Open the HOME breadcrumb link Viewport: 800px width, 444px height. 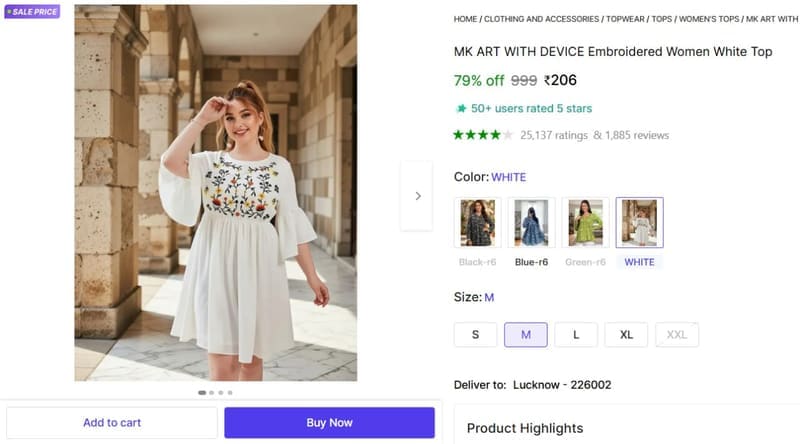point(465,19)
